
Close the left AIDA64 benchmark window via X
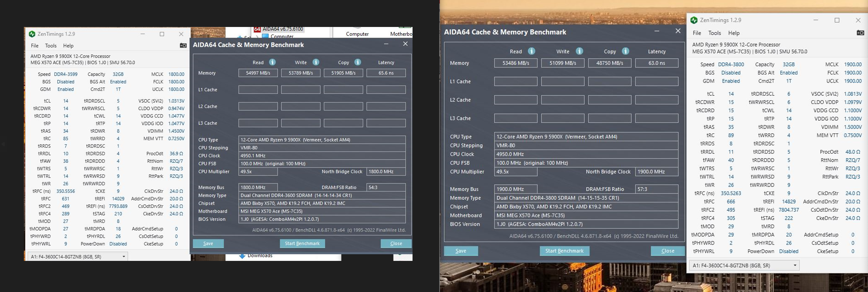(405, 44)
